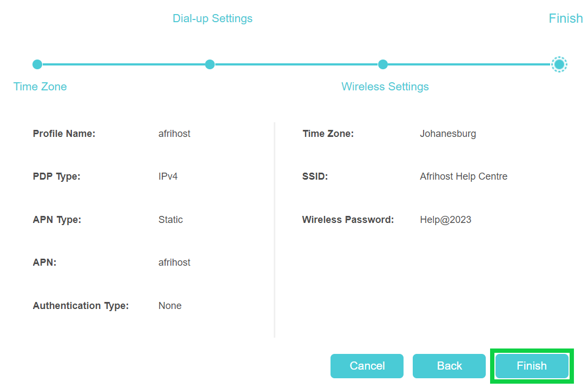
Task: Click the dashed Finish step circle
Action: [559, 64]
